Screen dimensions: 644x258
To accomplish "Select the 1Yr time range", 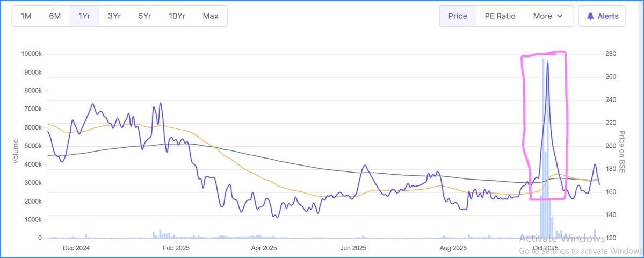I will point(84,16).
